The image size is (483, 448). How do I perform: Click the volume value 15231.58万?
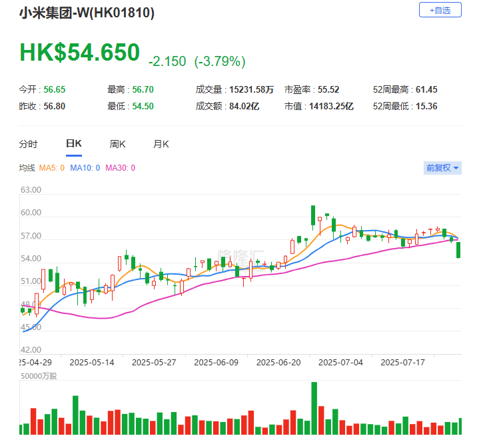tap(251, 90)
